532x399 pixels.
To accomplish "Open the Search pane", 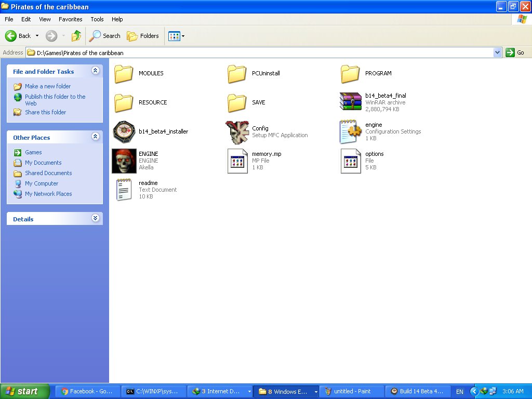I will pyautogui.click(x=105, y=36).
